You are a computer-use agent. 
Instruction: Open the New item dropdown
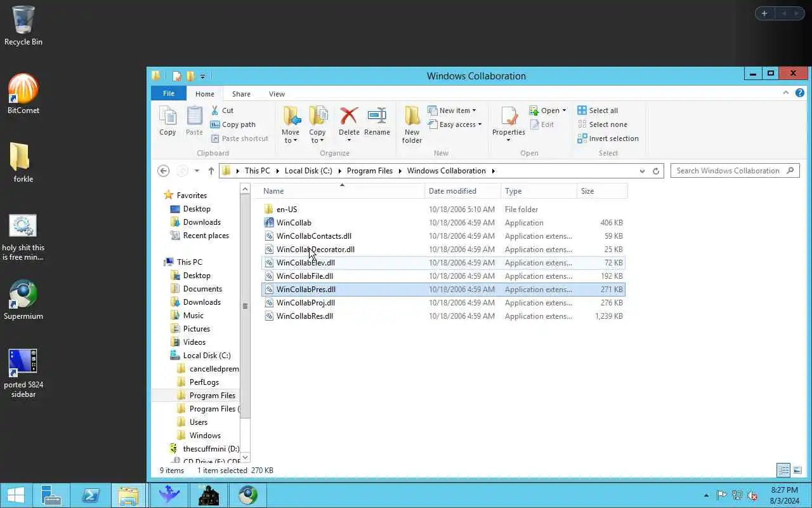coord(452,110)
